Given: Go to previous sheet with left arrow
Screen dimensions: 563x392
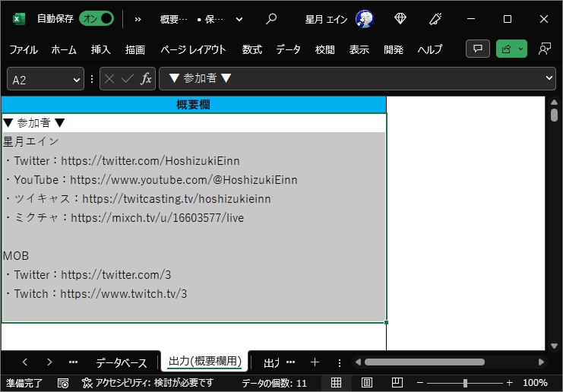Looking at the screenshot, I should pos(24,362).
